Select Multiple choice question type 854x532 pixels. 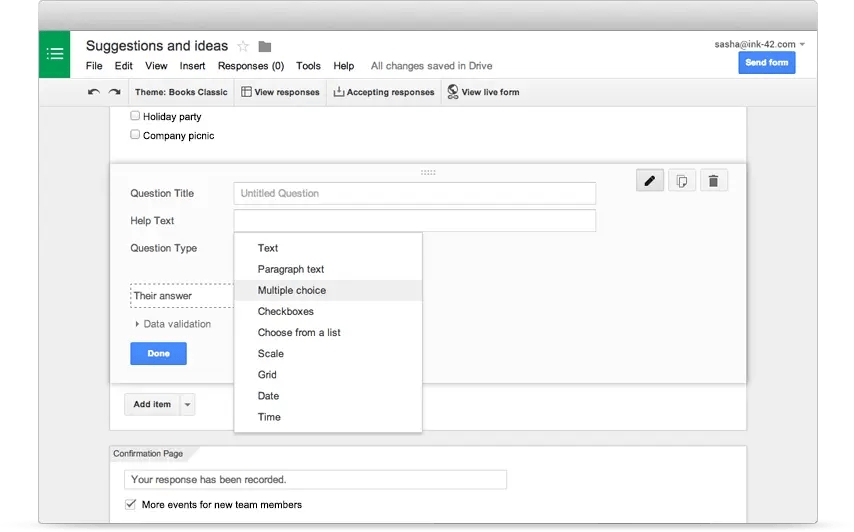[328, 290]
